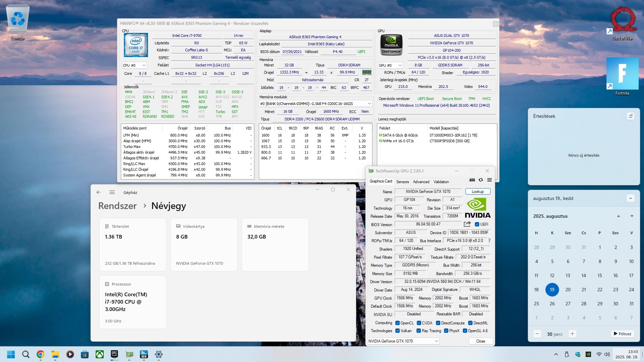This screenshot has height=362, width=644.
Task: Collapse the calendar with the chevron button
Action: tap(631, 198)
